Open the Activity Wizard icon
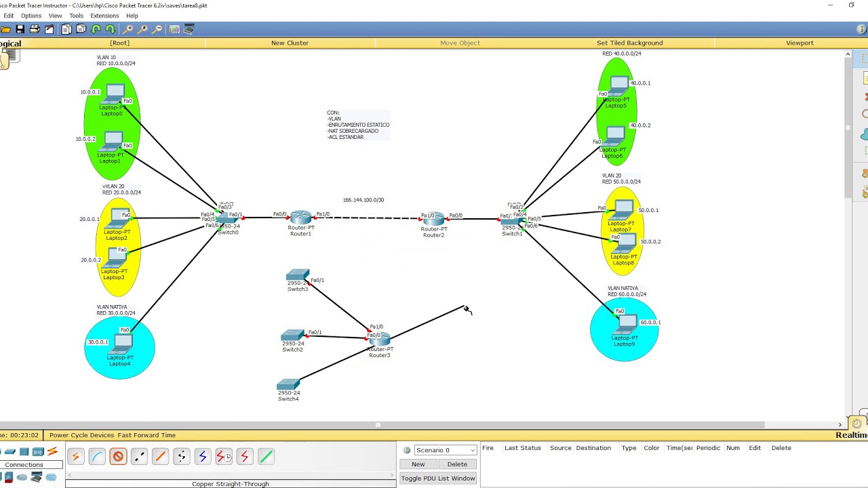This screenshot has width=868, height=488. 50,29
